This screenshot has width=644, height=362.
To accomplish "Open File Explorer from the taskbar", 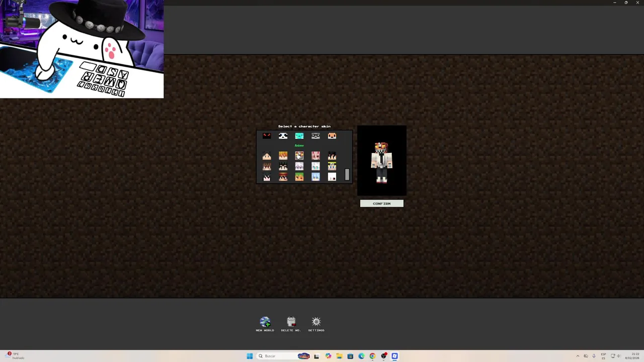I will 340,356.
